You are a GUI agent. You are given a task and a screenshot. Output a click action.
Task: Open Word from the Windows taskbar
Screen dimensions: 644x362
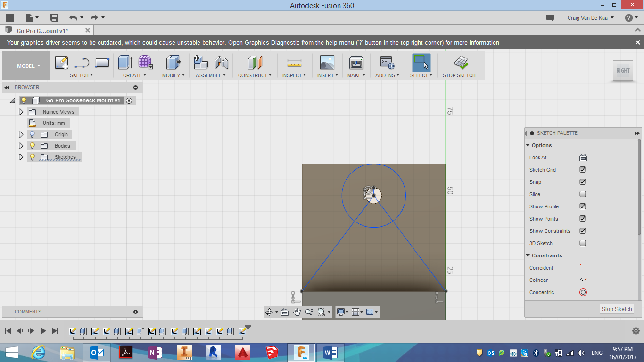[x=330, y=353]
